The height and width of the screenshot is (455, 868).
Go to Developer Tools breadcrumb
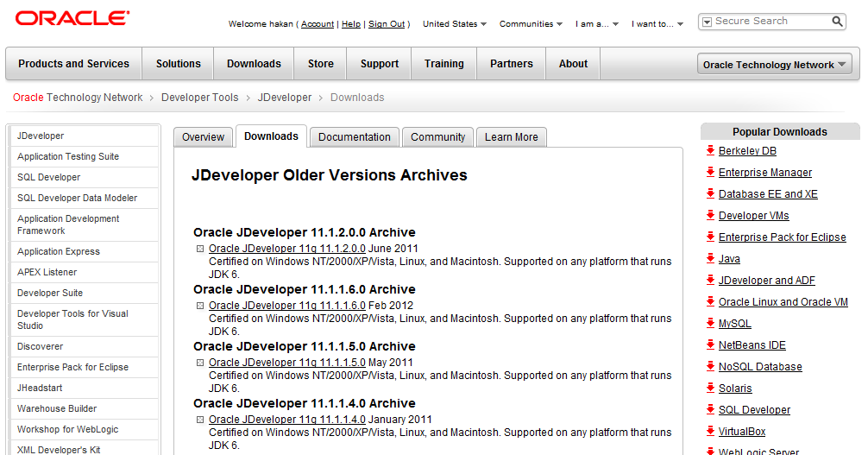pos(200,98)
